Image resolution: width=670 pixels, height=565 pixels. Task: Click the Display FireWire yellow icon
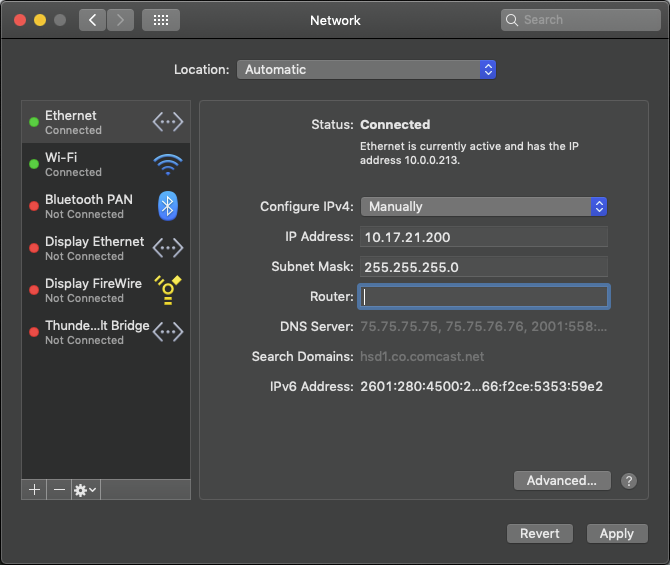coord(167,289)
